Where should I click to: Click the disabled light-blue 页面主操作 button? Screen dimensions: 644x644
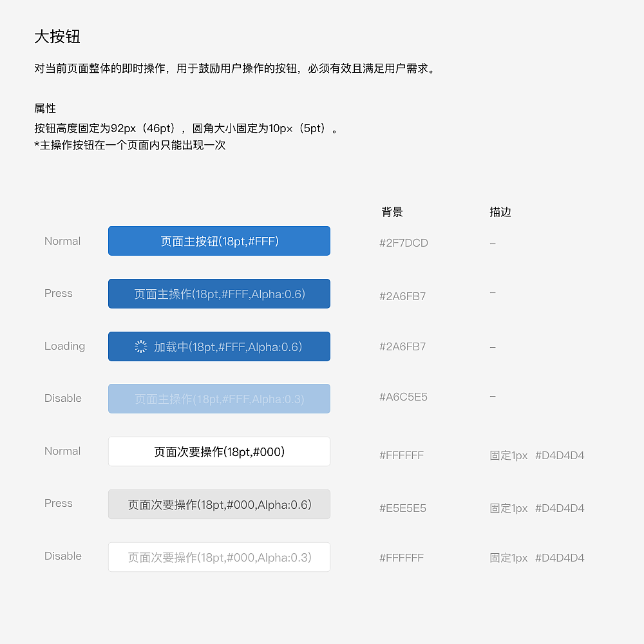point(219,399)
